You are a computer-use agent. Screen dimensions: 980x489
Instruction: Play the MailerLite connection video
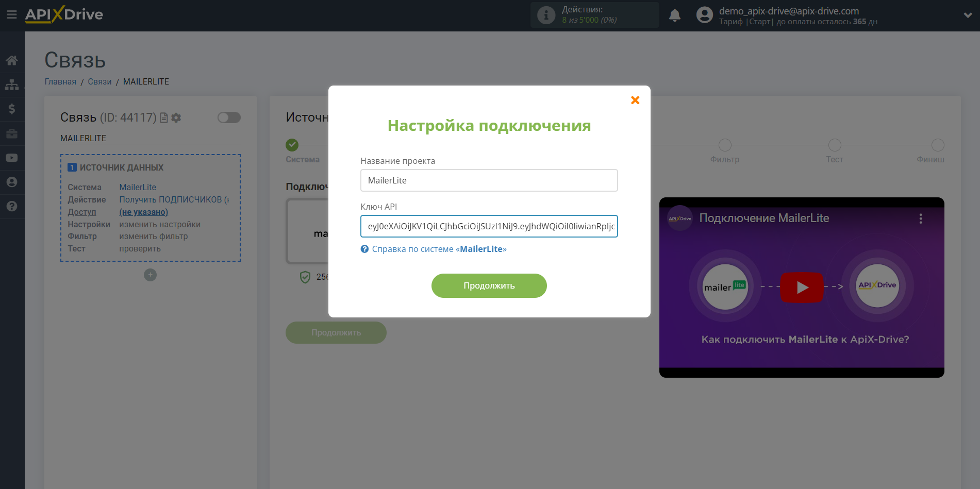[x=802, y=287]
